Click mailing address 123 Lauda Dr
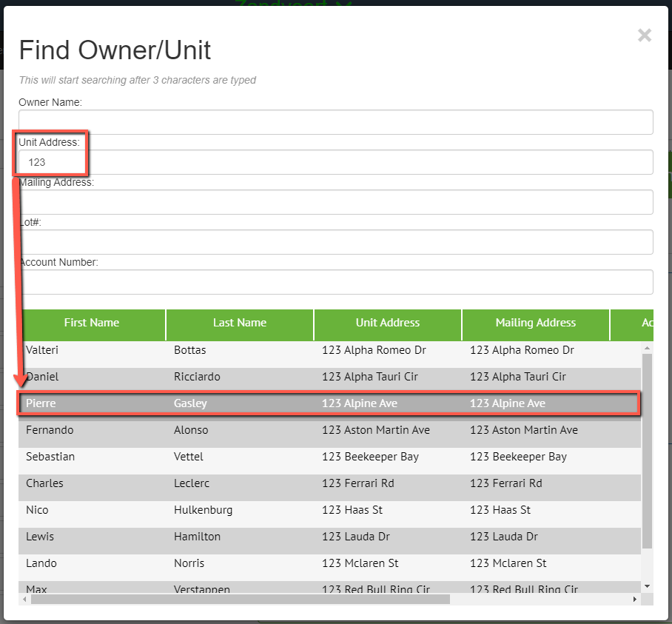This screenshot has width=672, height=624. 503,536
